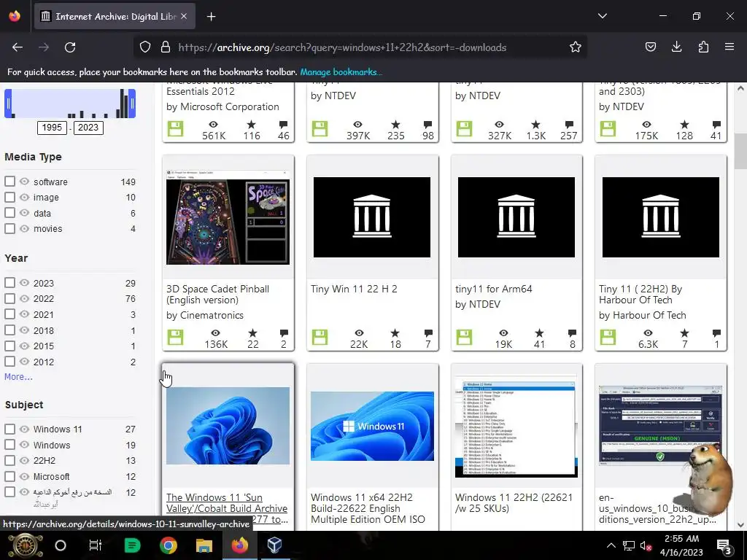Open VirtualBox cube icon on taskbar

pos(275,545)
